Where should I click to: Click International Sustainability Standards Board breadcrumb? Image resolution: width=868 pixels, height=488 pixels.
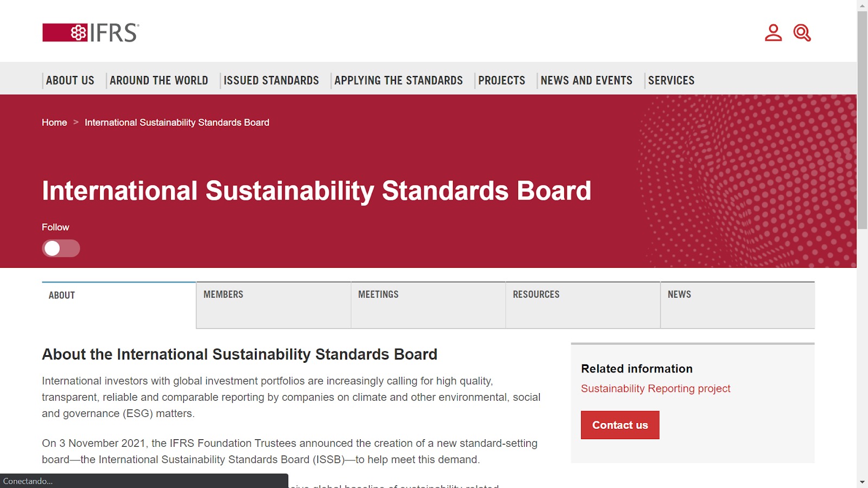177,123
